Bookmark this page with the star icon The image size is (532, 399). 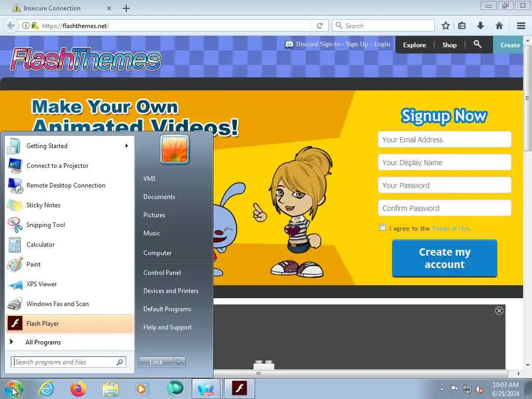(446, 25)
